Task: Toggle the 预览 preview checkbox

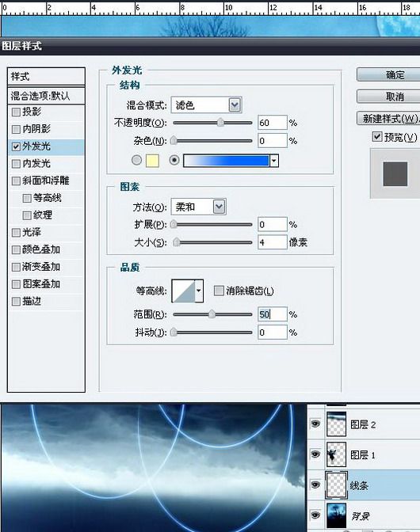Action: [x=377, y=137]
